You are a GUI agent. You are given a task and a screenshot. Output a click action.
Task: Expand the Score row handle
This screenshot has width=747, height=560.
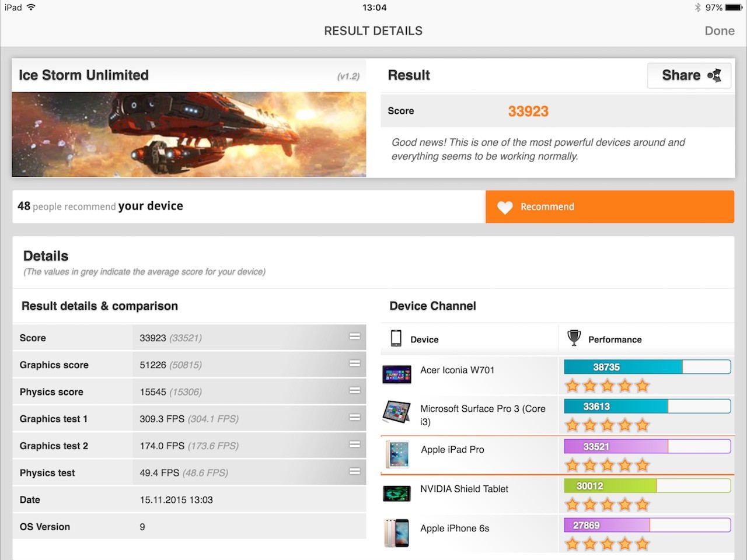click(x=355, y=337)
